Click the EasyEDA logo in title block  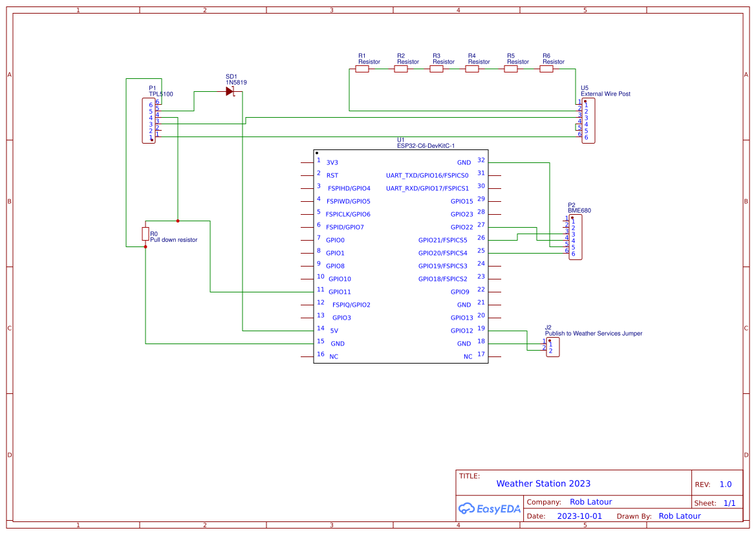pos(490,508)
